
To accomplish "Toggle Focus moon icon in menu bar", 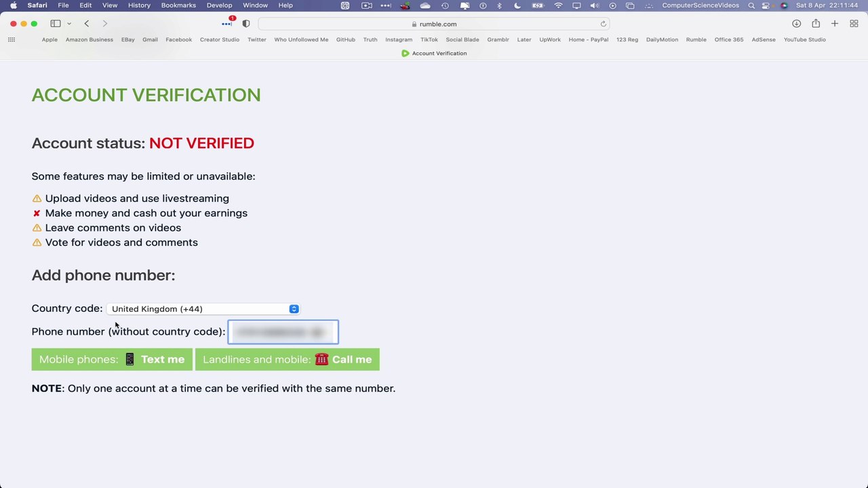I will tap(517, 5).
